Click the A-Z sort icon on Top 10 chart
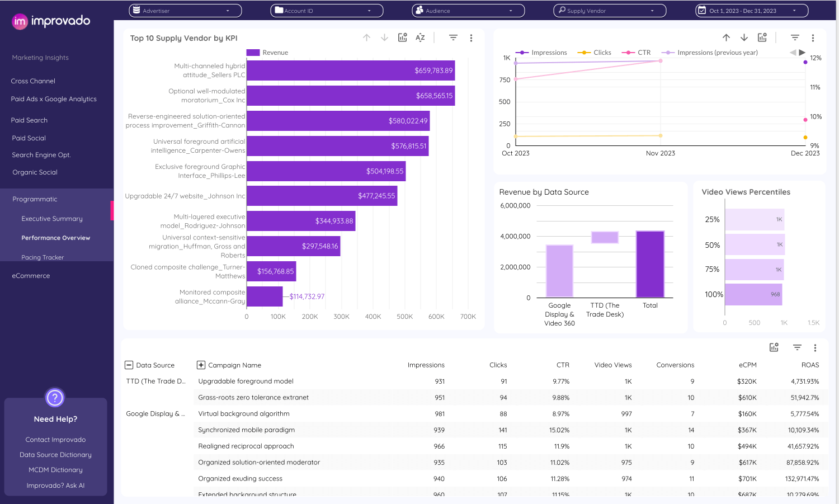Image resolution: width=839 pixels, height=504 pixels. (x=420, y=37)
